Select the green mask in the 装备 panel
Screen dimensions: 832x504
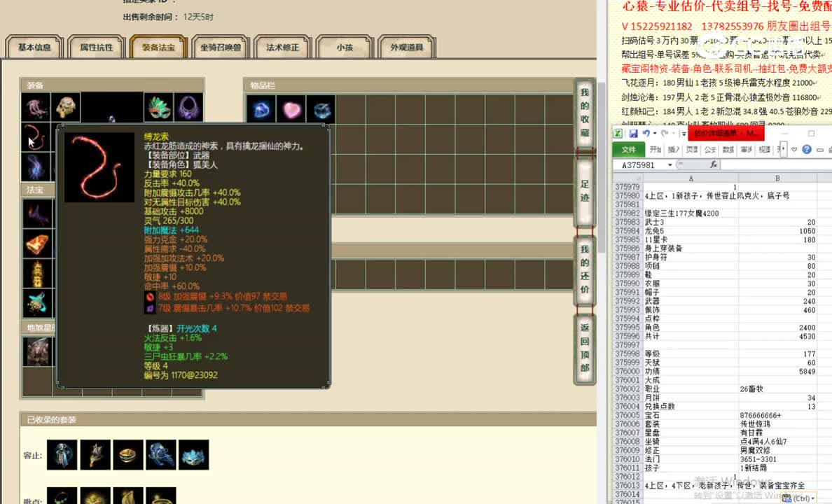[x=158, y=106]
